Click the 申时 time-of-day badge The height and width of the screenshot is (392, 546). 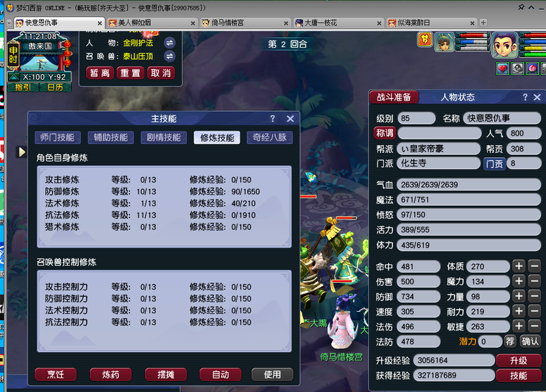click(13, 55)
